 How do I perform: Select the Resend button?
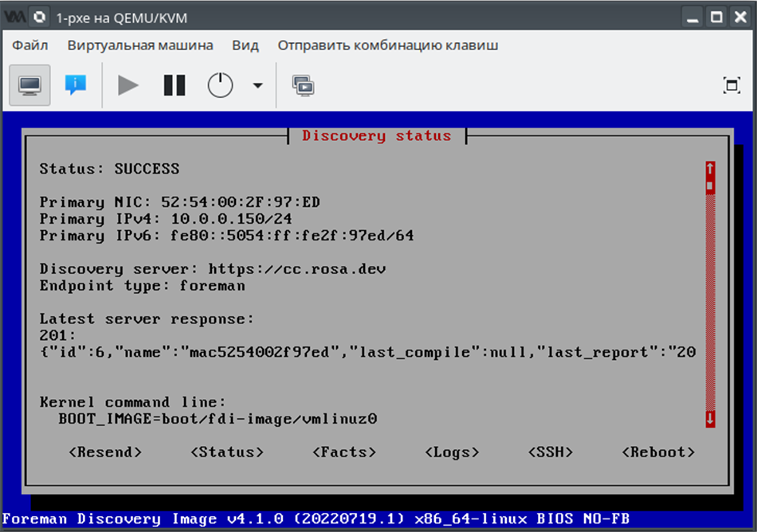point(105,452)
